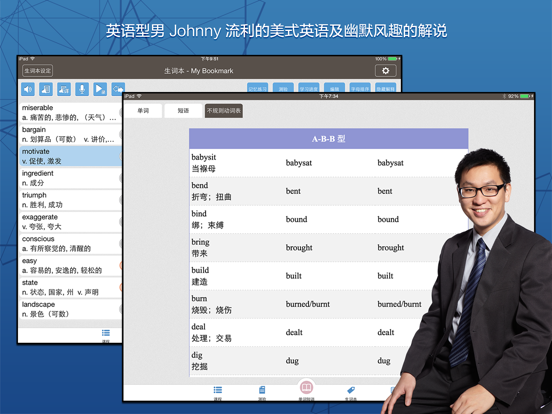Click 'burned/burnt' in second column
Screen dimensions: 552x414
308,304
